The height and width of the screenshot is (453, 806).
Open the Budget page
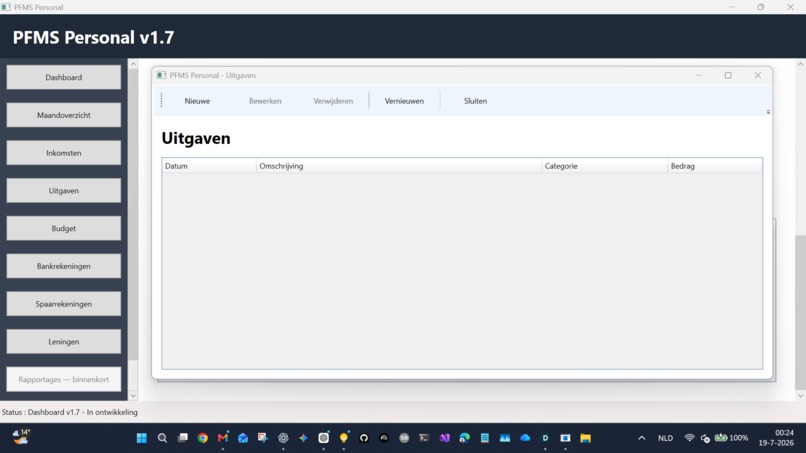(x=64, y=228)
